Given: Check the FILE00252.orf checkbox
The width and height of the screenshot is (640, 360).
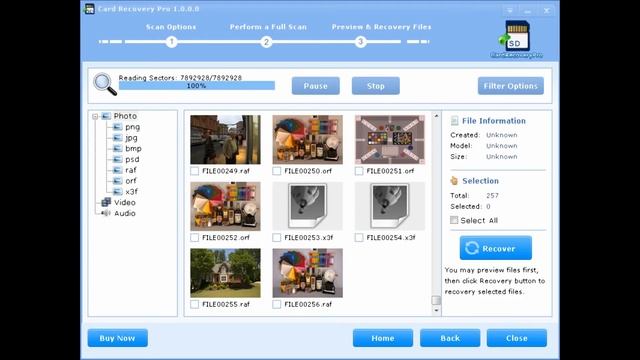Looking at the screenshot, I should pos(195,238).
